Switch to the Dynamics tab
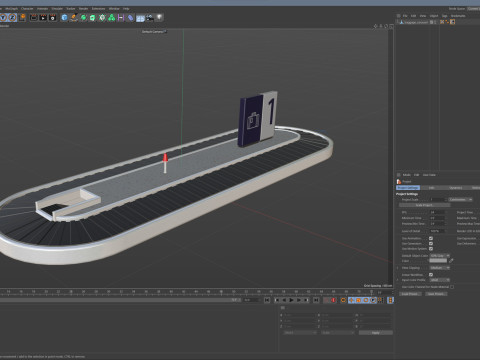Screen dimensions: 480x360 455,188
